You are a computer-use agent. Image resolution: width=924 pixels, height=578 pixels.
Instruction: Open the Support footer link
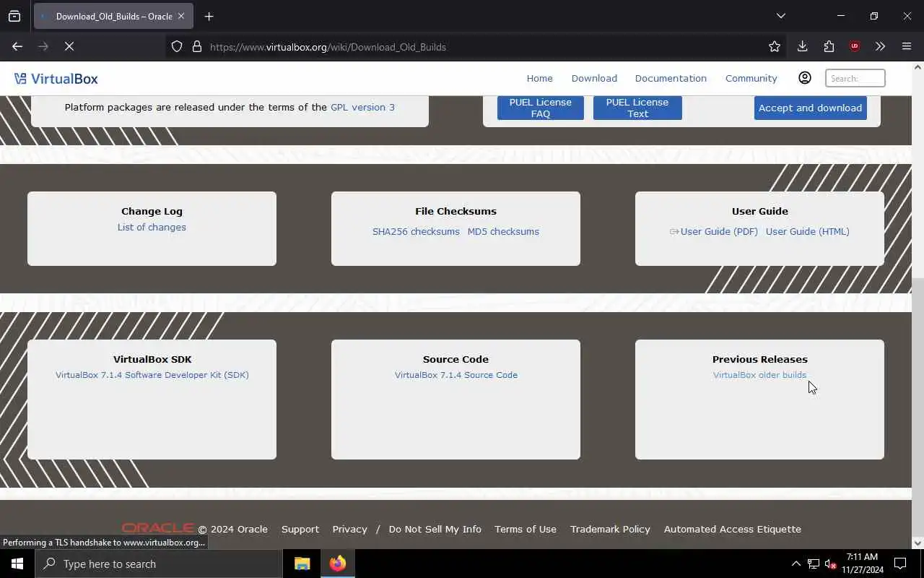300,529
